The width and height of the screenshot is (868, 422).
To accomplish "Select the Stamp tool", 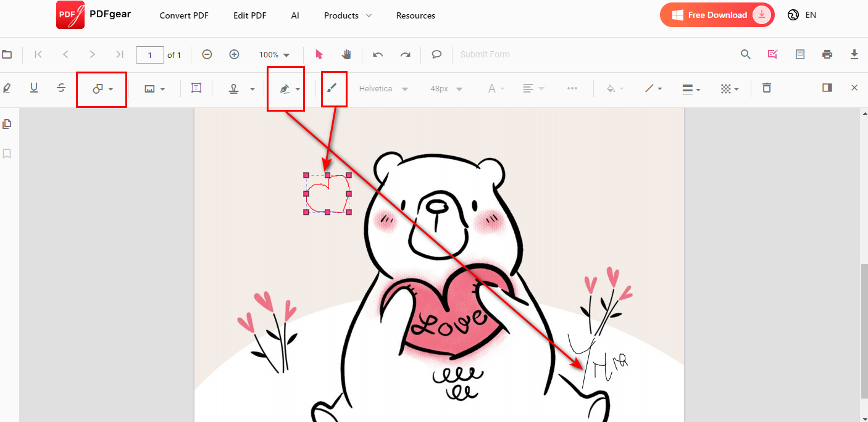I will [238, 88].
